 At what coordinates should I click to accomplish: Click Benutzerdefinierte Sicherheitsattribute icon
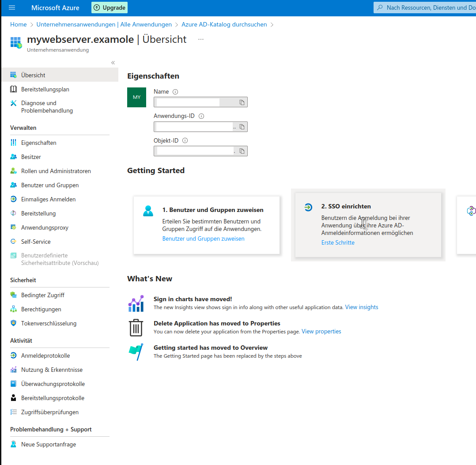(13, 255)
